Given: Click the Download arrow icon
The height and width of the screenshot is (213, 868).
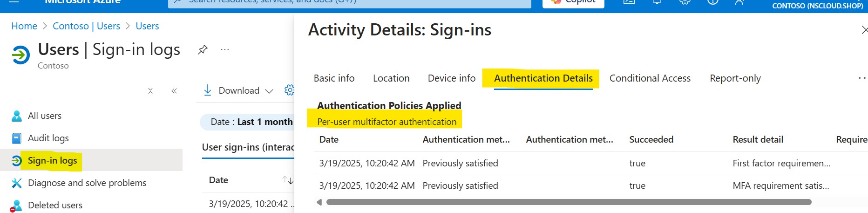Looking at the screenshot, I should pos(208,90).
